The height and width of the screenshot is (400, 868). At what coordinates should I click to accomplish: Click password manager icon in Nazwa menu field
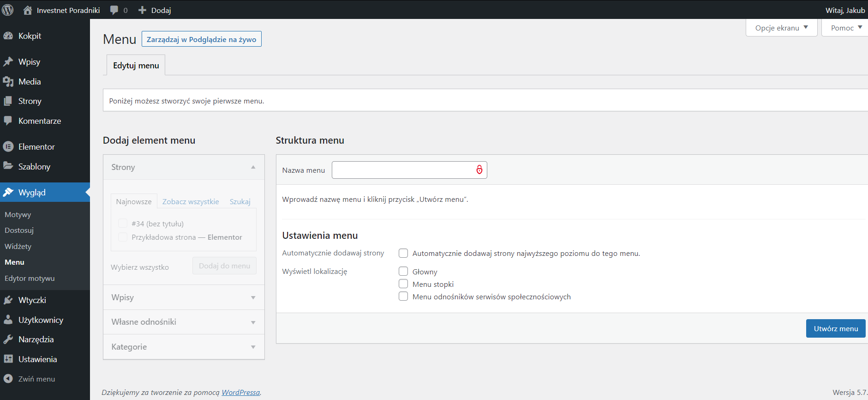[479, 170]
